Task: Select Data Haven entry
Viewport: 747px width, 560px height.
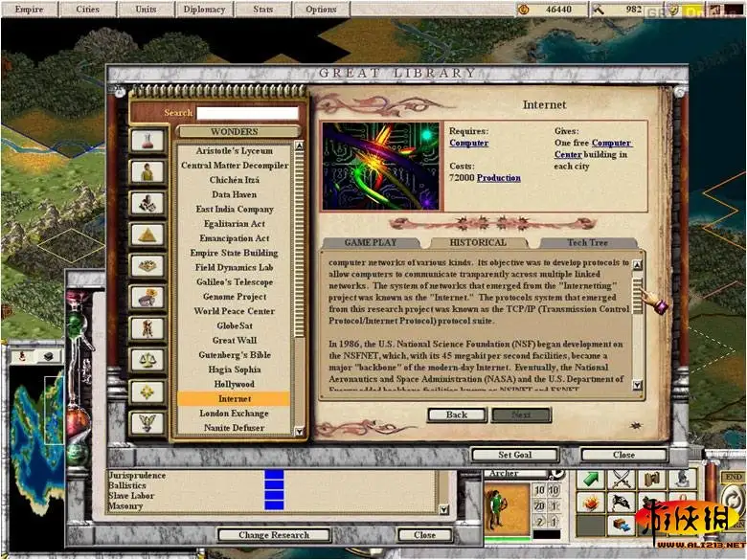Action: pyautogui.click(x=234, y=194)
